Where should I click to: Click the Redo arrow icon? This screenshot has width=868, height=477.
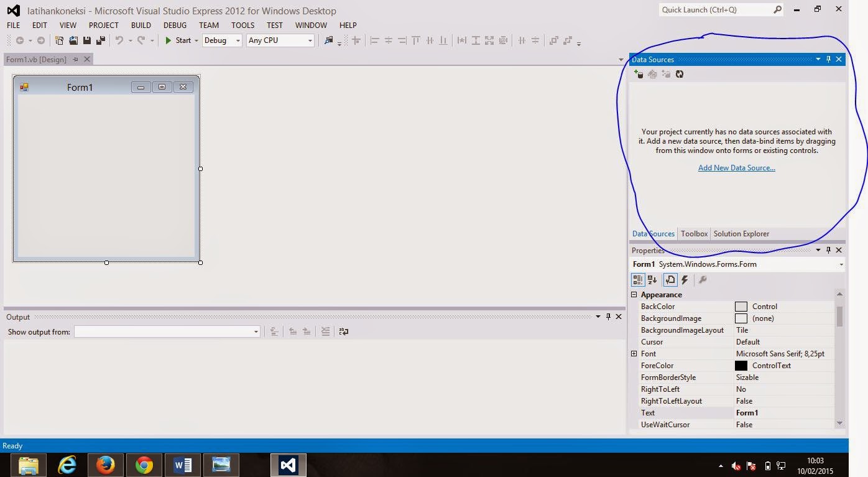[x=141, y=40]
